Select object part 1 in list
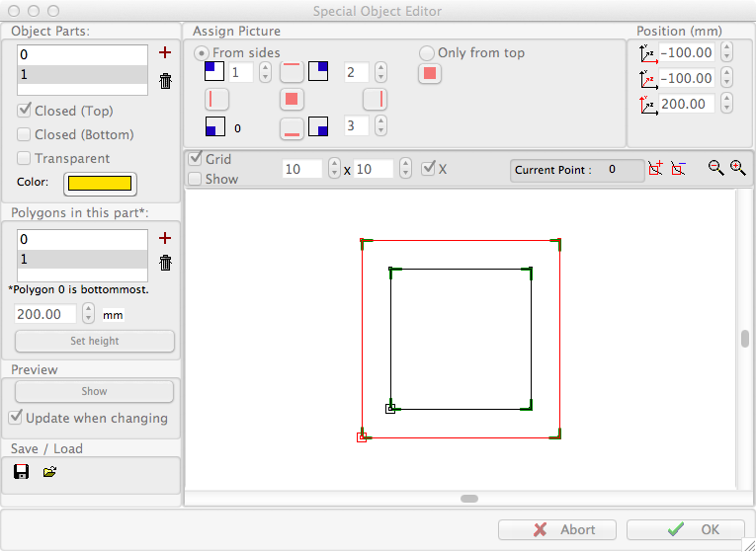The height and width of the screenshot is (552, 756). coord(82,74)
